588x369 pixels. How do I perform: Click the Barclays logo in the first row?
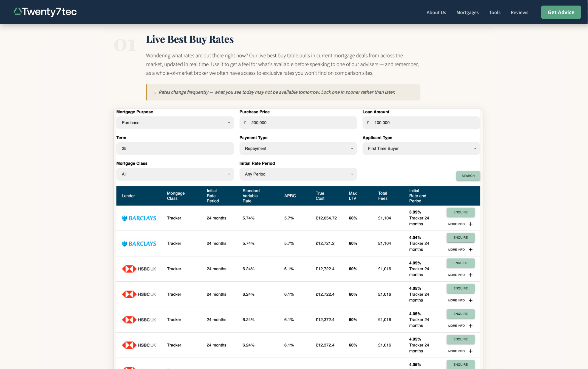tap(139, 218)
